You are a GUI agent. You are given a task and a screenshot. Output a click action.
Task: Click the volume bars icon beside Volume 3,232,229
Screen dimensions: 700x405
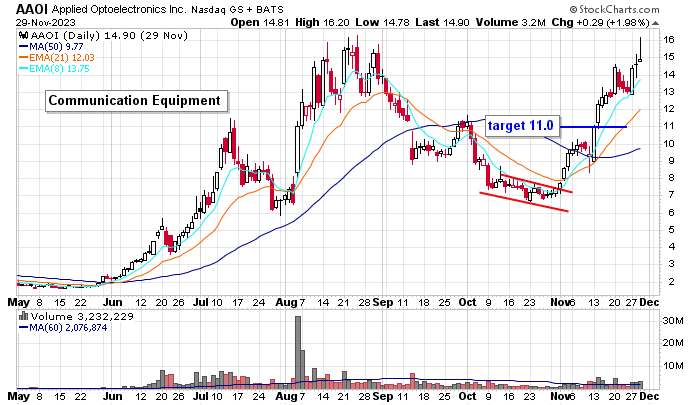coord(23,317)
